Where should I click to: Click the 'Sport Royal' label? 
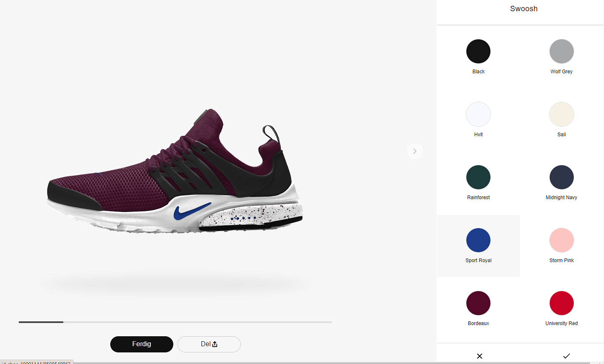[478, 260]
